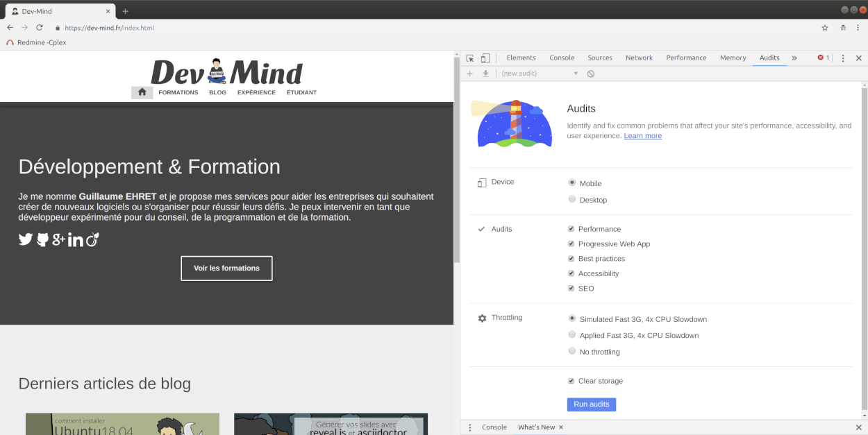Click the plus to perform a new audit
This screenshot has height=435, width=868.
point(470,74)
